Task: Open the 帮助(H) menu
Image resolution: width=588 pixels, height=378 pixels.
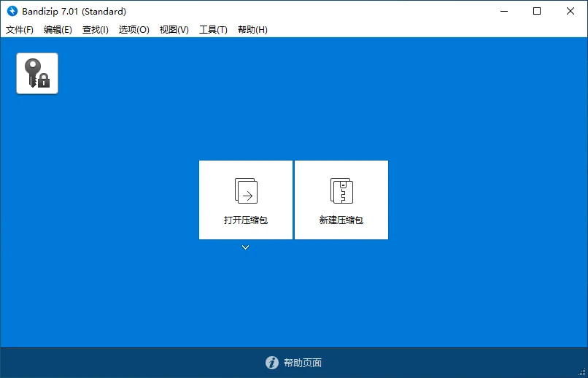Action: point(252,30)
